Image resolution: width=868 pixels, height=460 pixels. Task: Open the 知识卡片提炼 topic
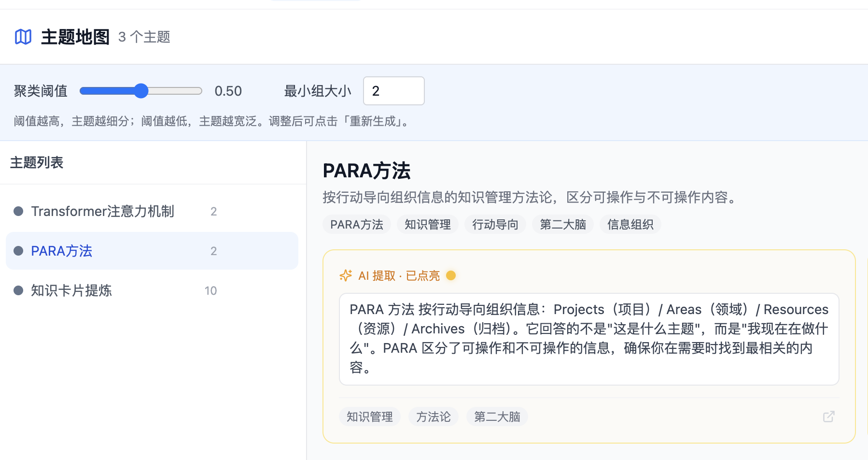(152, 290)
